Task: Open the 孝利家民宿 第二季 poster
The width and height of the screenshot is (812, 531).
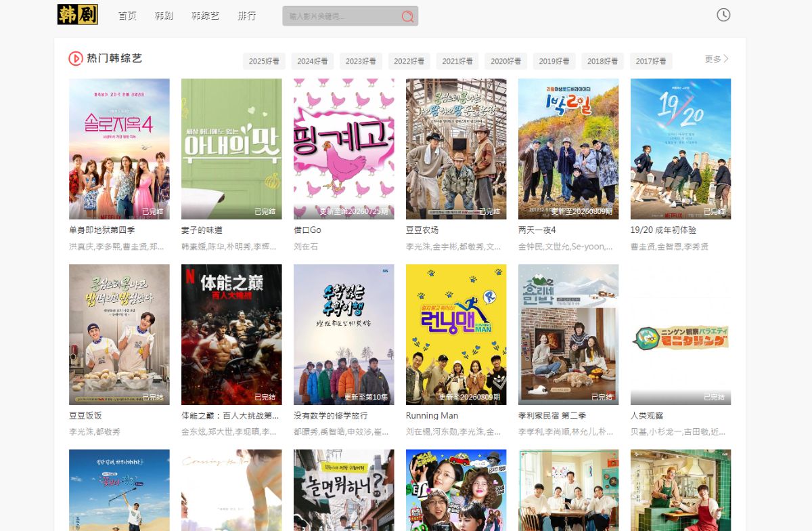Action: [x=568, y=334]
